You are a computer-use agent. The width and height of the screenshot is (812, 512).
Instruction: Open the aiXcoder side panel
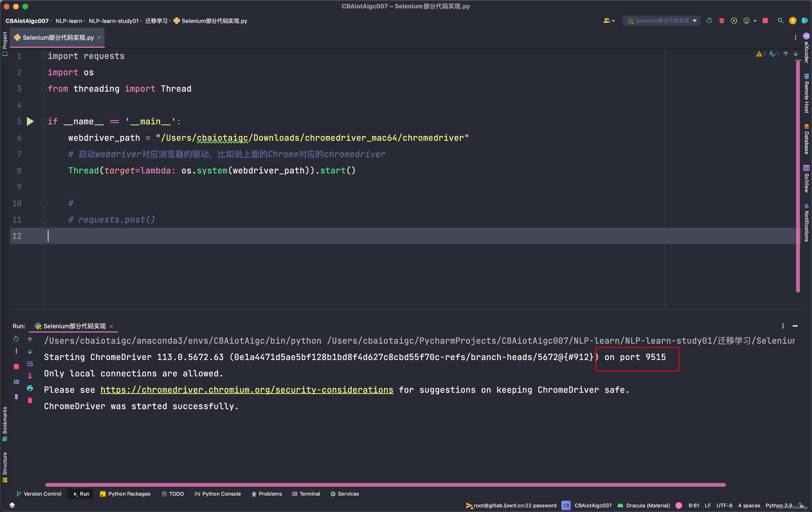806,48
